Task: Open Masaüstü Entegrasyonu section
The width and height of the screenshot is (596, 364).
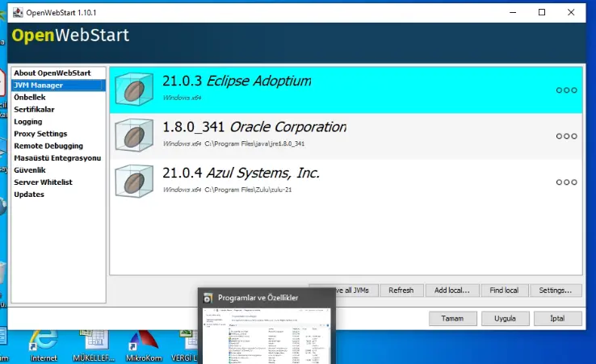Action: [58, 158]
